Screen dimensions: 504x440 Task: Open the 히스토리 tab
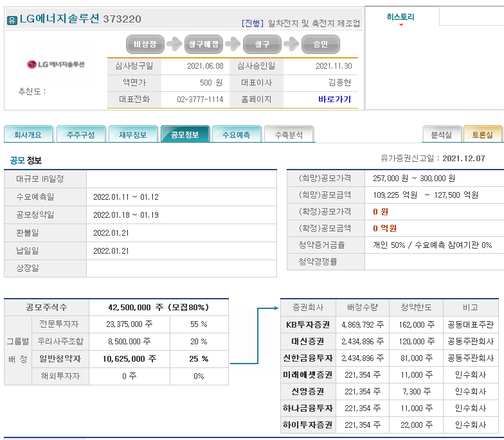click(401, 17)
